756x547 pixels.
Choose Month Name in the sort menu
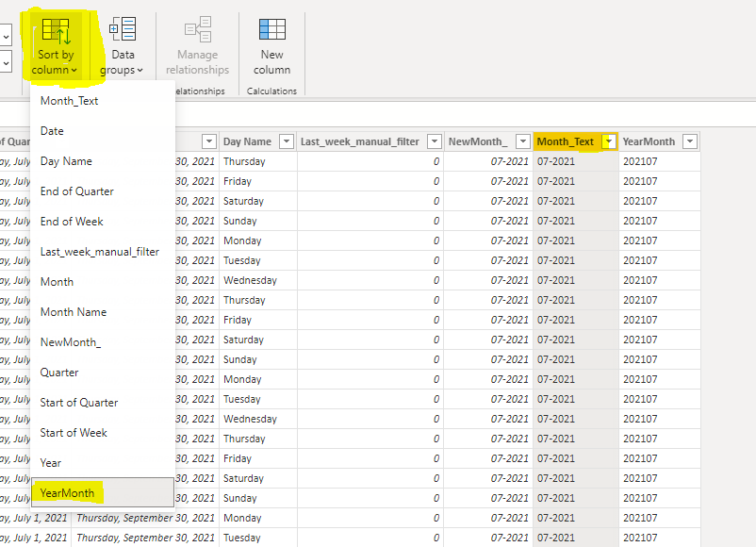pos(102,312)
